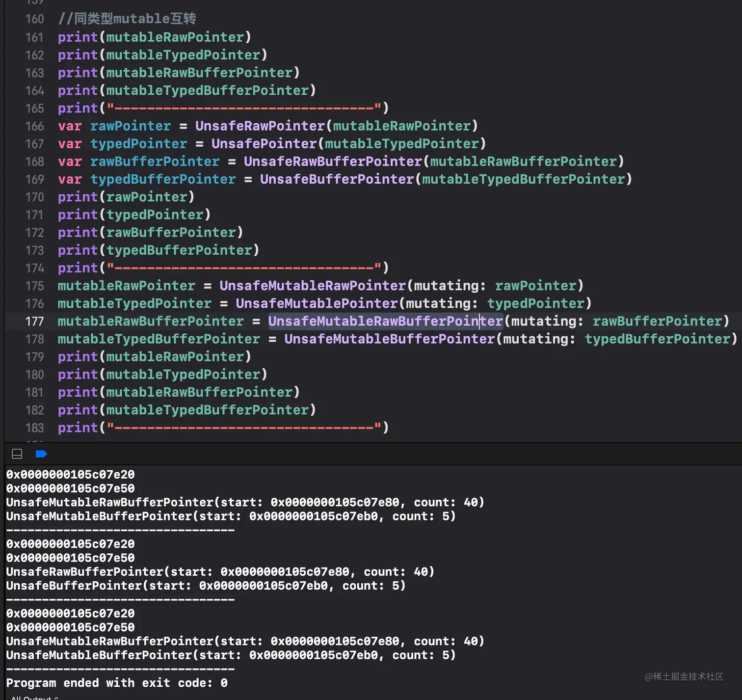Click print(mutableTypedPointer) on line 180

click(x=162, y=375)
